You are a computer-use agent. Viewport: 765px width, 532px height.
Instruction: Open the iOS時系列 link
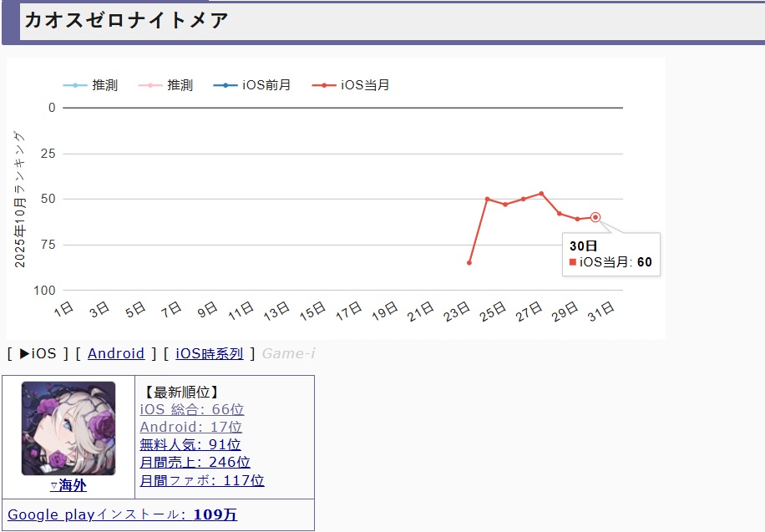210,353
